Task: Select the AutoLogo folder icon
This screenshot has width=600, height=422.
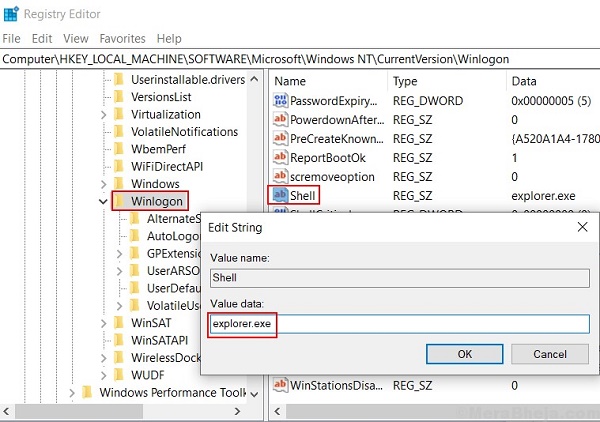Action: pos(135,236)
